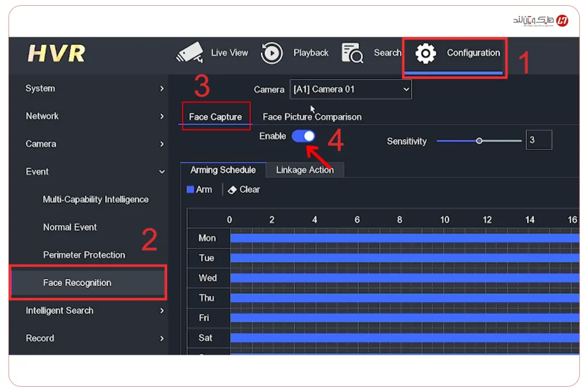This screenshot has height=392, width=588.
Task: Collapse the Event menu section
Action: (94, 172)
